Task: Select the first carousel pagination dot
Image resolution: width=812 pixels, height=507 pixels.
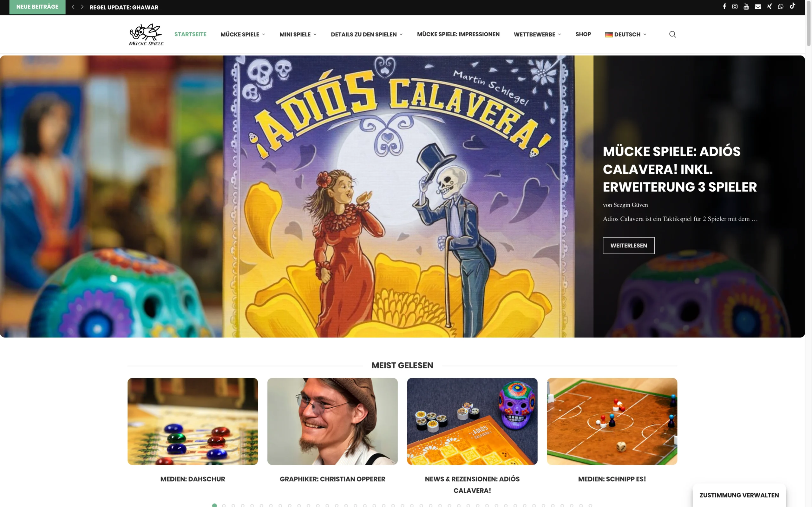Action: click(x=214, y=505)
